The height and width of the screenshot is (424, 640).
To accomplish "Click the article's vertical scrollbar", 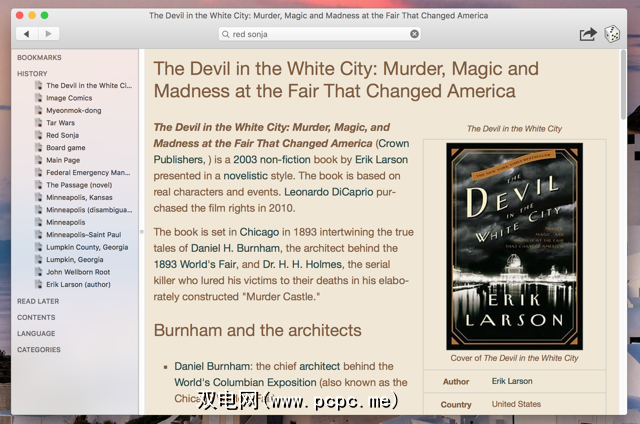I will [623, 85].
